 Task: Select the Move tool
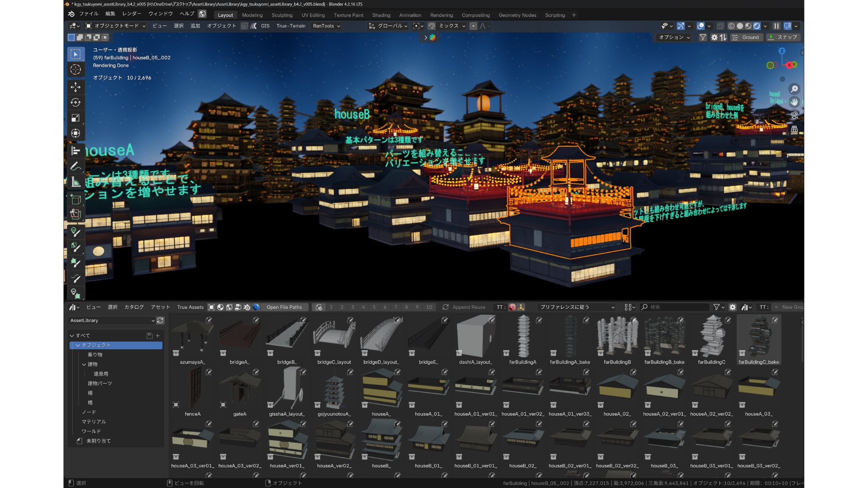click(75, 87)
